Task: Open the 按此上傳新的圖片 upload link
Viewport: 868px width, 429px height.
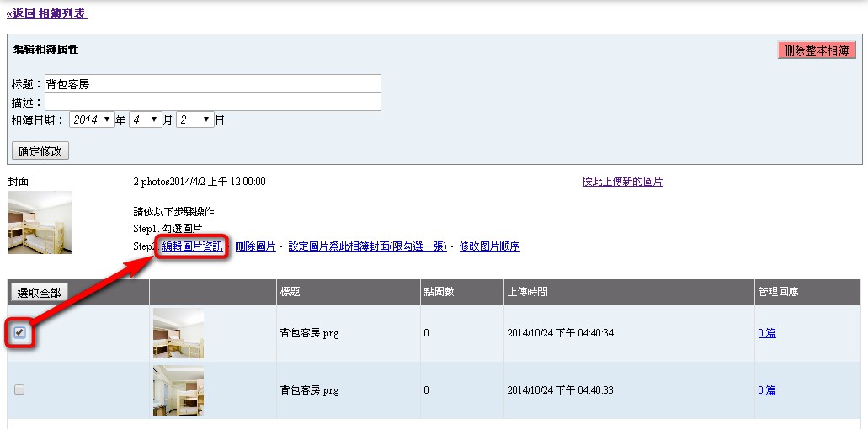Action: pos(622,182)
